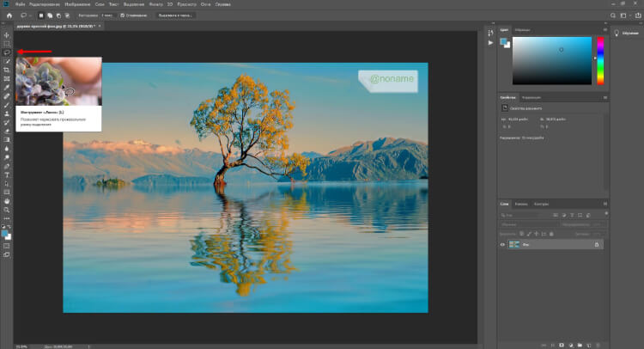The image size is (644, 349).
Task: Open the Color panel options menu
Action: pos(605,30)
